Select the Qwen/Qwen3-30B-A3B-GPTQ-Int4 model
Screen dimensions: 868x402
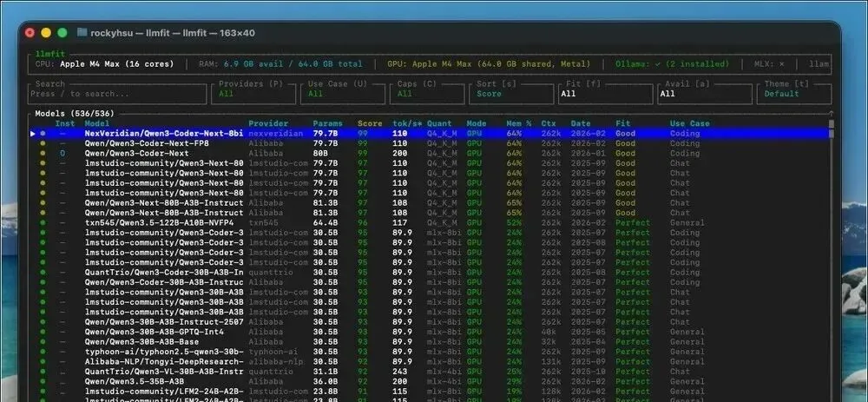[x=431, y=332]
